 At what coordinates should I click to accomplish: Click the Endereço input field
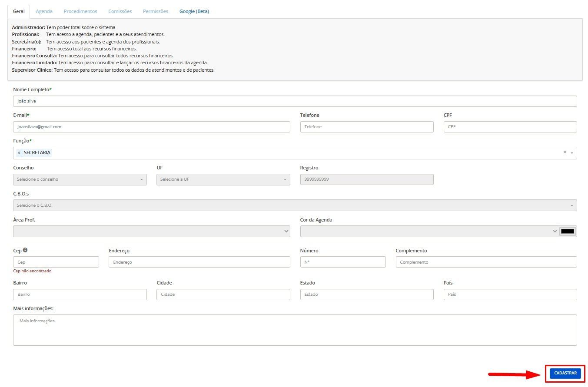click(x=199, y=262)
